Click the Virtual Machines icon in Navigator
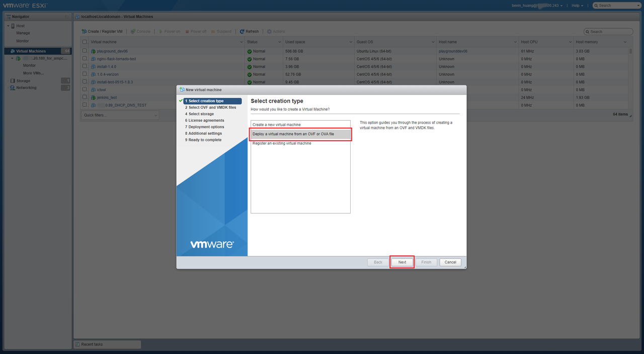This screenshot has width=644, height=354. [x=13, y=51]
